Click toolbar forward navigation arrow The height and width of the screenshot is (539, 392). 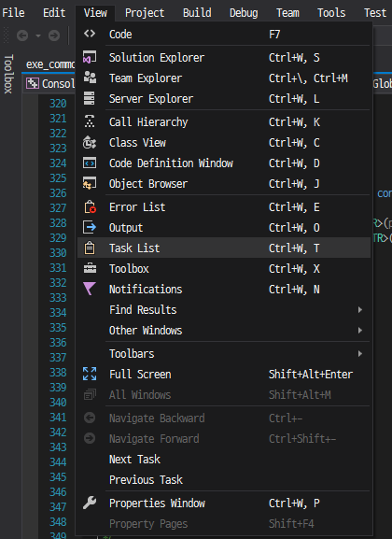pyautogui.click(x=54, y=35)
